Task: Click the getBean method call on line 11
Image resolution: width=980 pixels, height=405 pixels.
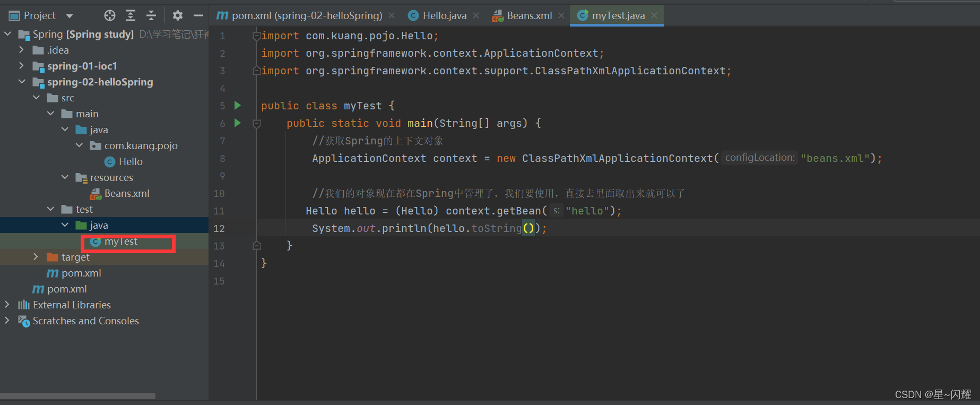Action: pos(518,211)
